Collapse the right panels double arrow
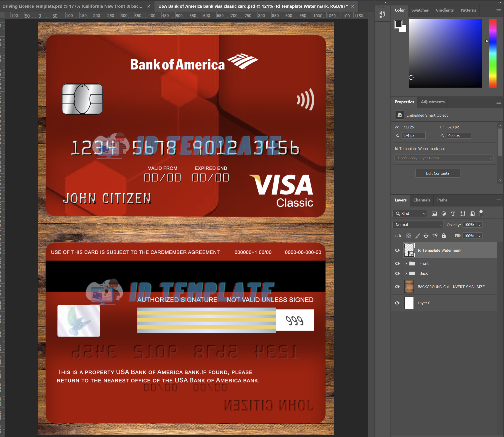The height and width of the screenshot is (437, 504). coord(499,3)
